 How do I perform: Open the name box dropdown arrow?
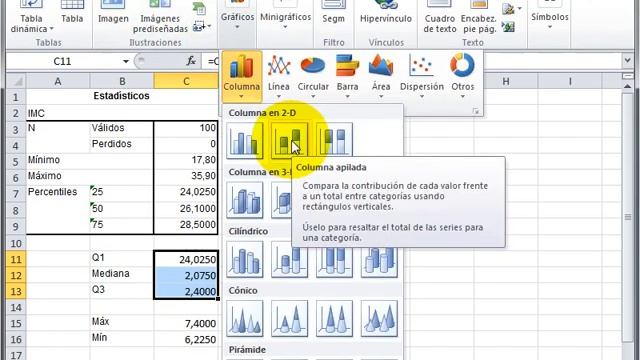126,62
